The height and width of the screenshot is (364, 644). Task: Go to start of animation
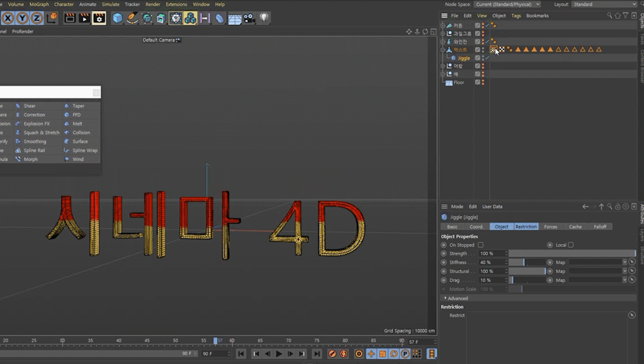coord(241,354)
